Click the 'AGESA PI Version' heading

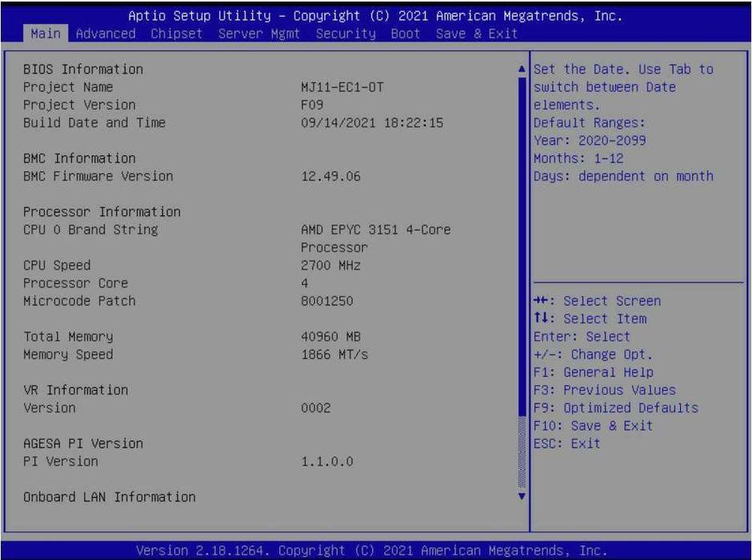tap(83, 443)
